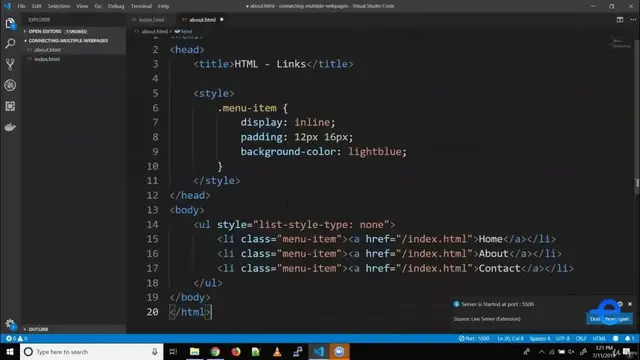Screen dimensions: 640x360
Task: Show hidden system tray icons chevron
Action: click(541, 351)
